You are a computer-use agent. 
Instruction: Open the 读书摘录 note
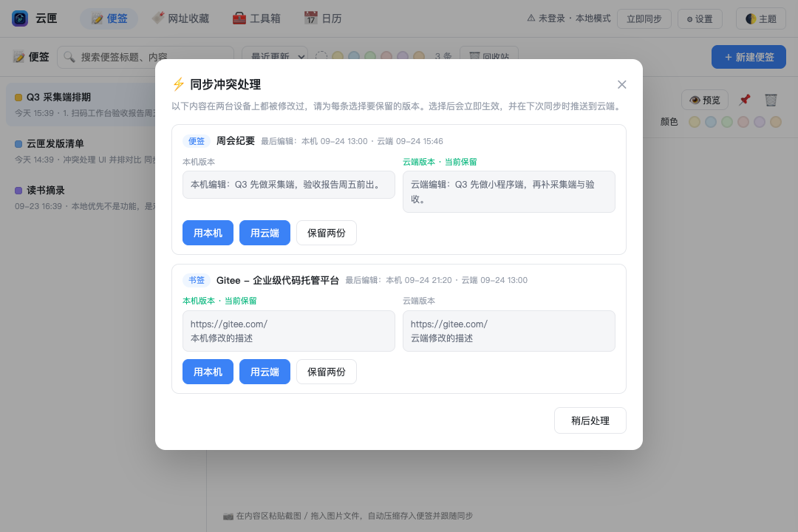point(81,198)
